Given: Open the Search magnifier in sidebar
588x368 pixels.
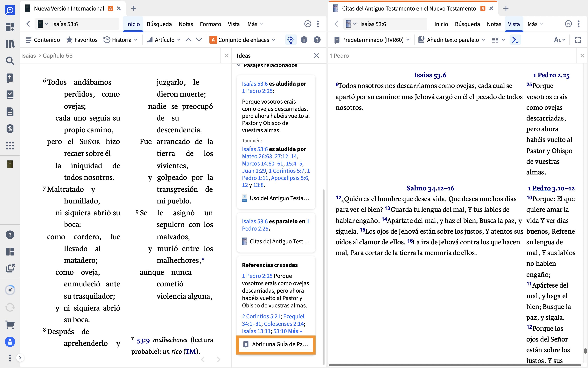Looking at the screenshot, I should click(x=10, y=61).
